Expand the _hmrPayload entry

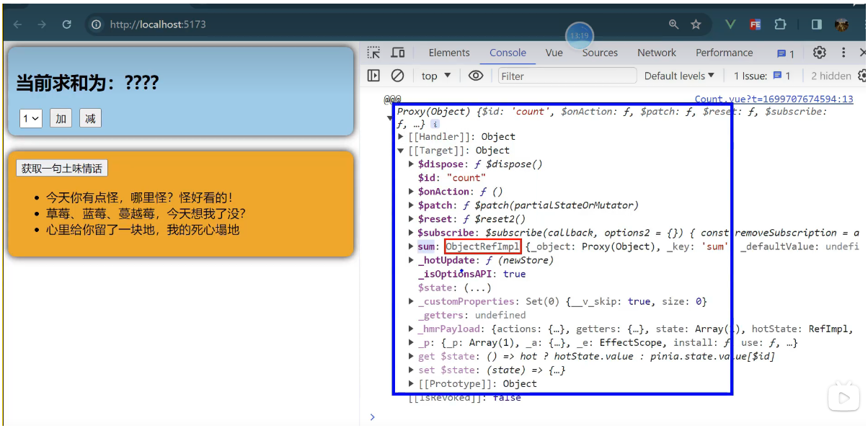click(x=412, y=329)
